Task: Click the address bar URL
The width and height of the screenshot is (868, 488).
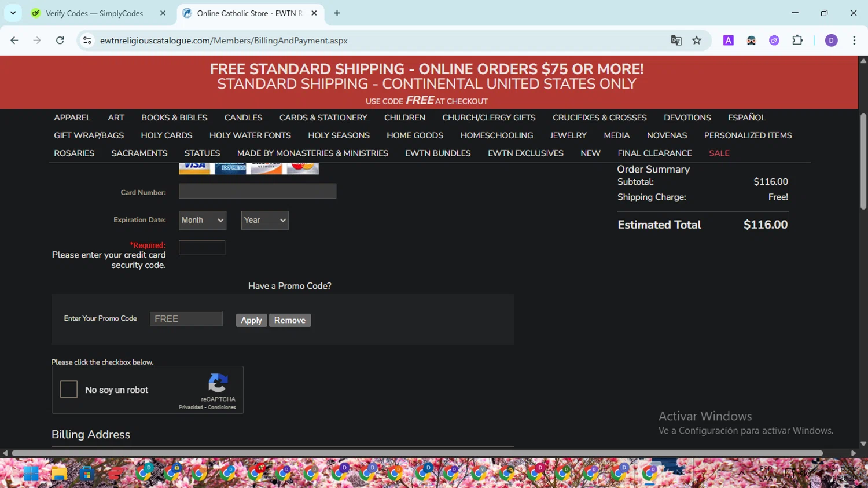Action: (224, 41)
